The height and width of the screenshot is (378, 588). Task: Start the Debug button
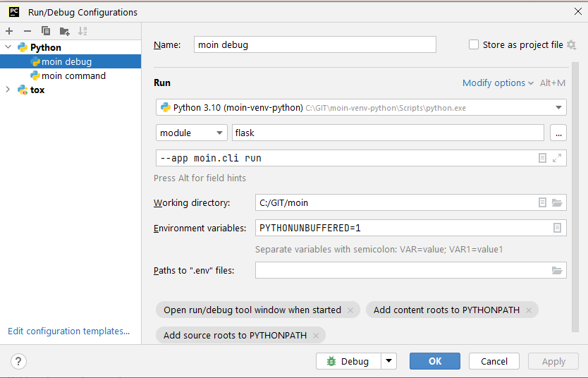click(348, 361)
